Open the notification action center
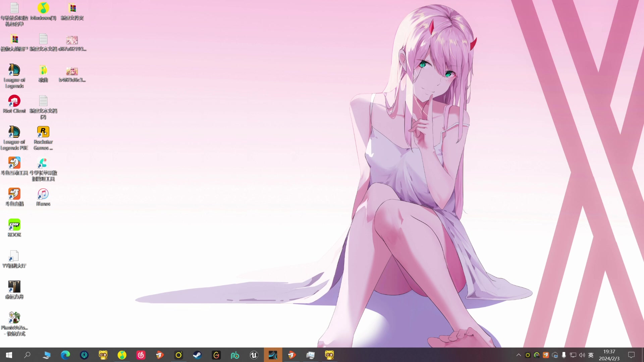 pos(631,355)
